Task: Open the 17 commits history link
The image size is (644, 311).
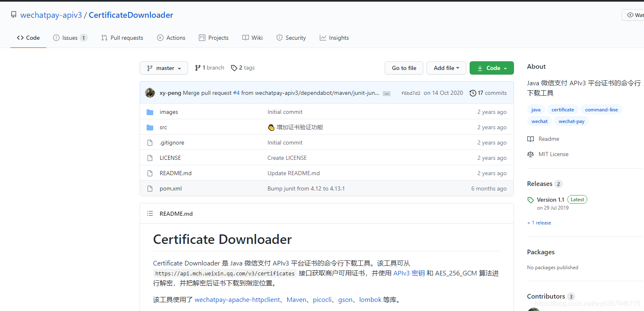Action: coord(488,93)
